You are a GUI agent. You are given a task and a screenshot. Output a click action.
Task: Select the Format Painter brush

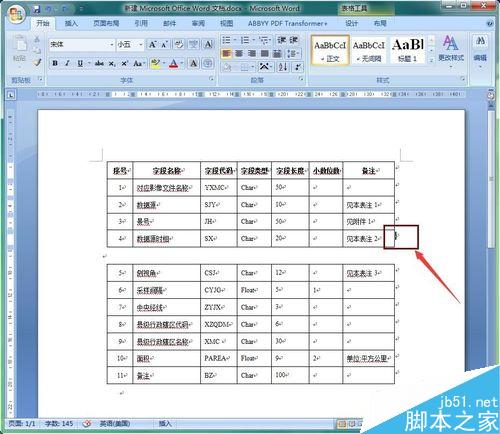[37, 62]
